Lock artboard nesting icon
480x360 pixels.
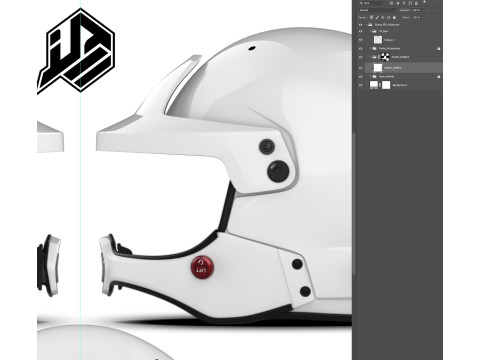tap(388, 17)
